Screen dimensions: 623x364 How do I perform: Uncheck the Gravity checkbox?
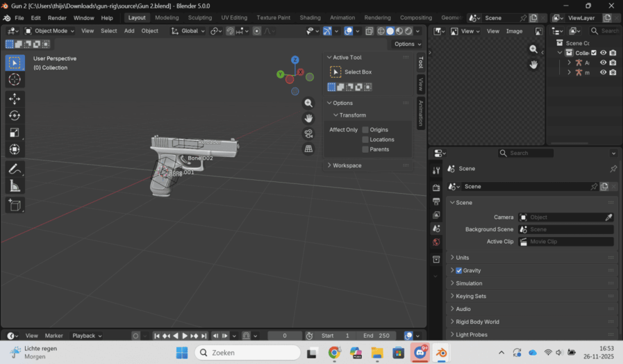[x=459, y=271]
